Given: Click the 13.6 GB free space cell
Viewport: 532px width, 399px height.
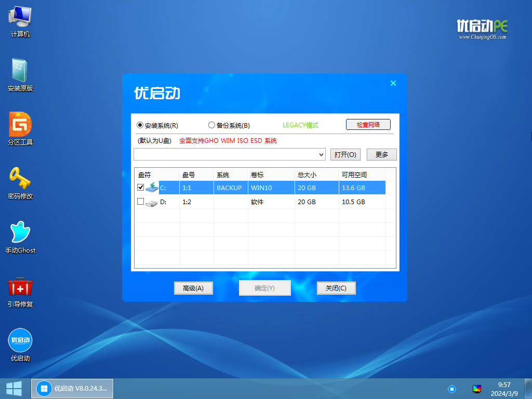Looking at the screenshot, I should pos(362,188).
